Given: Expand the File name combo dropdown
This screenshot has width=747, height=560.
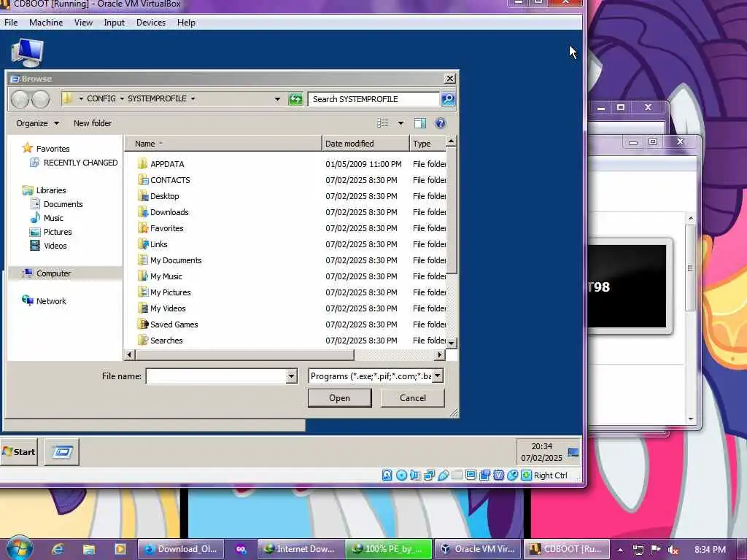Looking at the screenshot, I should point(291,376).
